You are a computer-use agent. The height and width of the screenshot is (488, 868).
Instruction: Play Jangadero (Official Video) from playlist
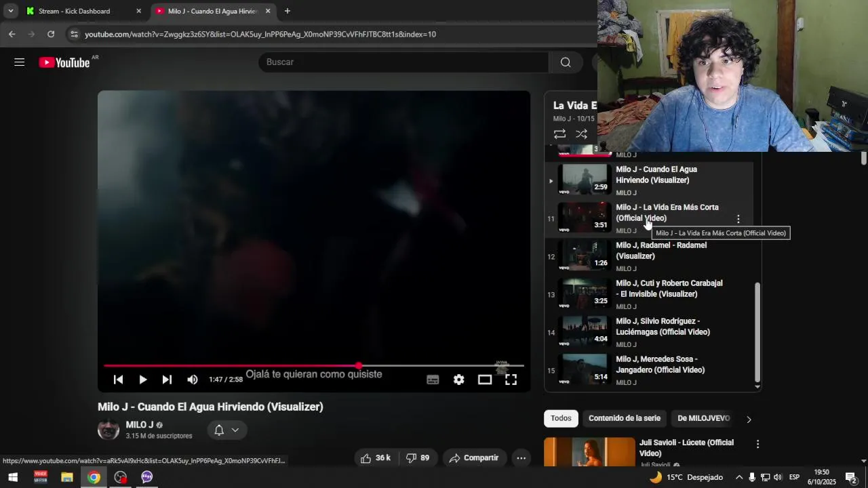pyautogui.click(x=660, y=365)
